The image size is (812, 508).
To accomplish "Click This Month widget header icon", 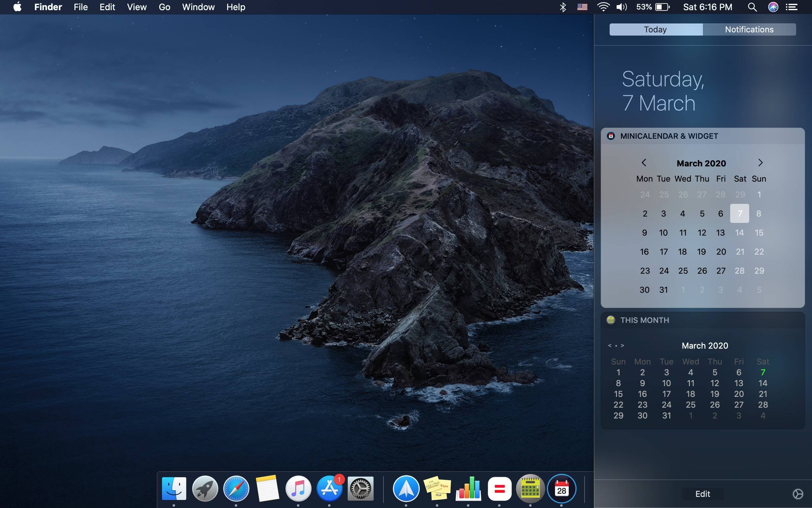I will [x=611, y=320].
